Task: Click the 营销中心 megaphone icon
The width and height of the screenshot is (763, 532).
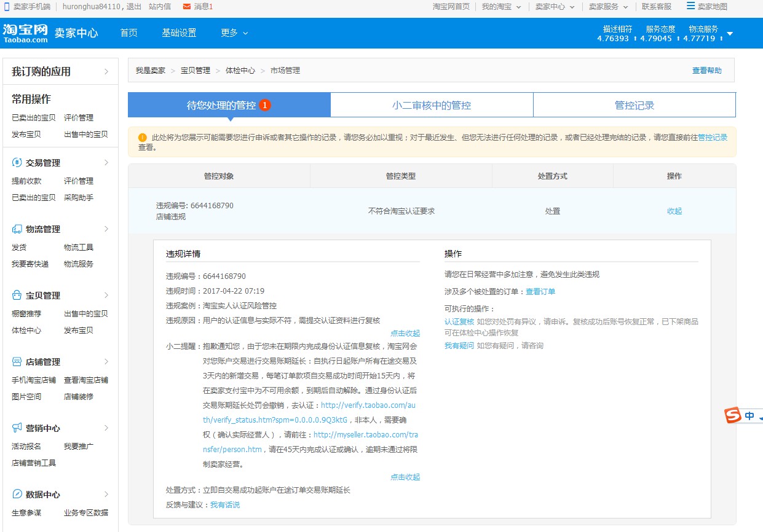Action: pyautogui.click(x=17, y=428)
